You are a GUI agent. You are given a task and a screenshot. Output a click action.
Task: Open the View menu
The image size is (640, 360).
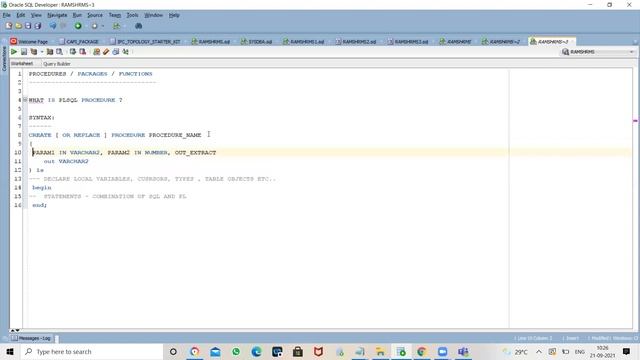click(36, 15)
